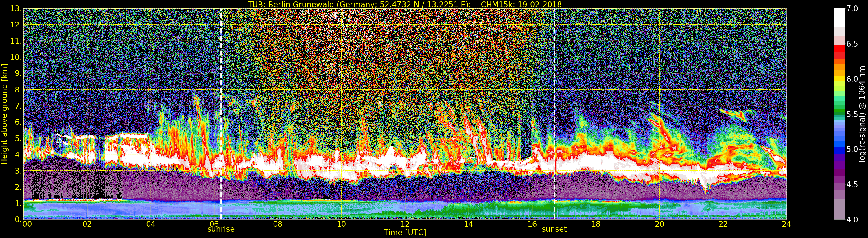Click the colorbar tick label '6.0'

pyautogui.click(x=852, y=79)
